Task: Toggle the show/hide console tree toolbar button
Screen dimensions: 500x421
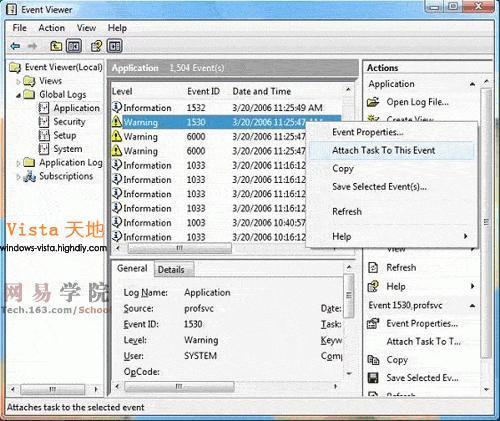Action: [x=74, y=46]
